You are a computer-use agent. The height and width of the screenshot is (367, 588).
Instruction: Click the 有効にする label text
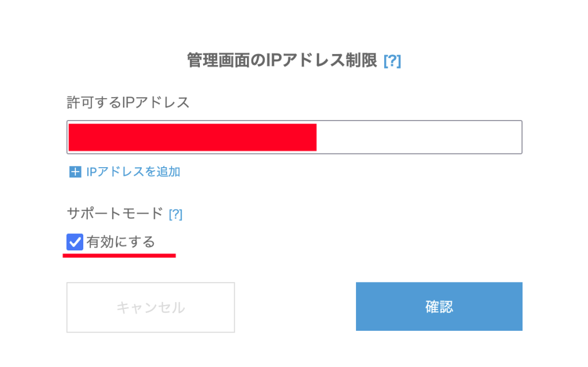pyautogui.click(x=121, y=242)
